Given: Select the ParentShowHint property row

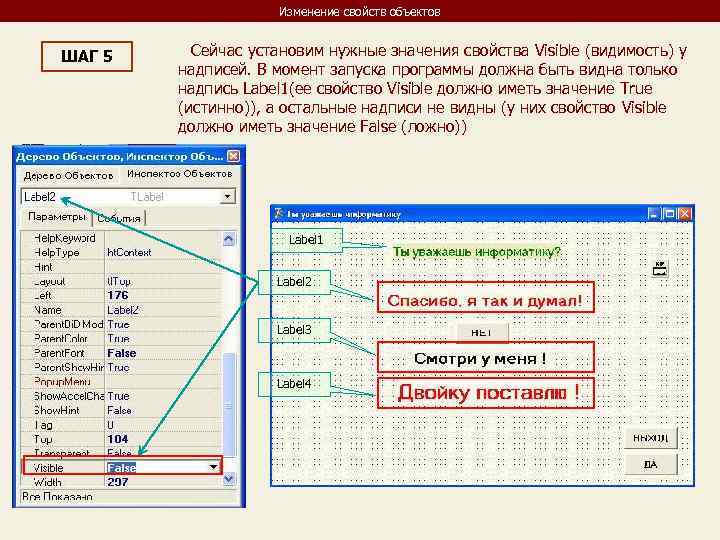Looking at the screenshot, I should 121,367.
